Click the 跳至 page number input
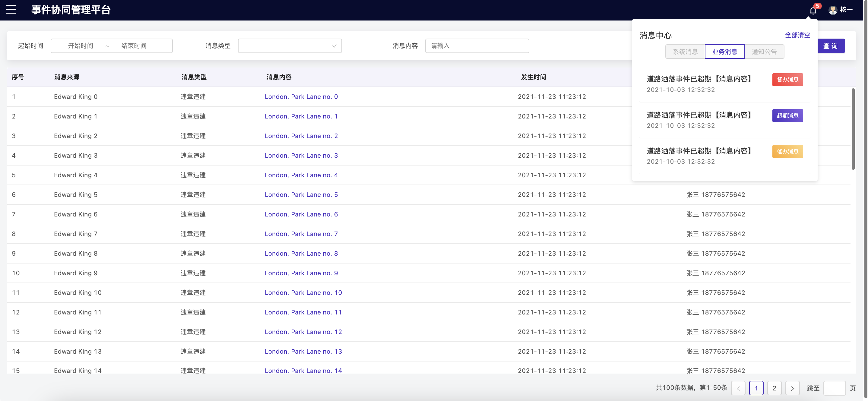 coord(834,388)
